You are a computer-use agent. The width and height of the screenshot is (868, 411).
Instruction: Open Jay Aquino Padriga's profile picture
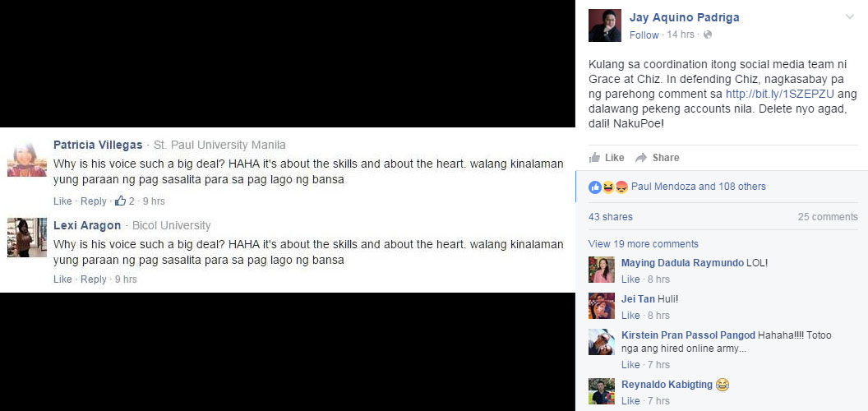(x=604, y=25)
